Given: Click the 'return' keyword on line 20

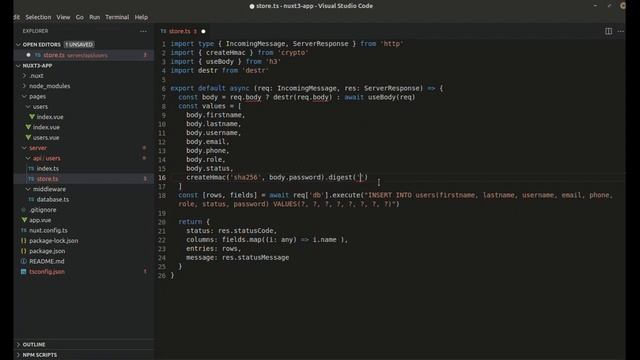Looking at the screenshot, I should point(190,222).
